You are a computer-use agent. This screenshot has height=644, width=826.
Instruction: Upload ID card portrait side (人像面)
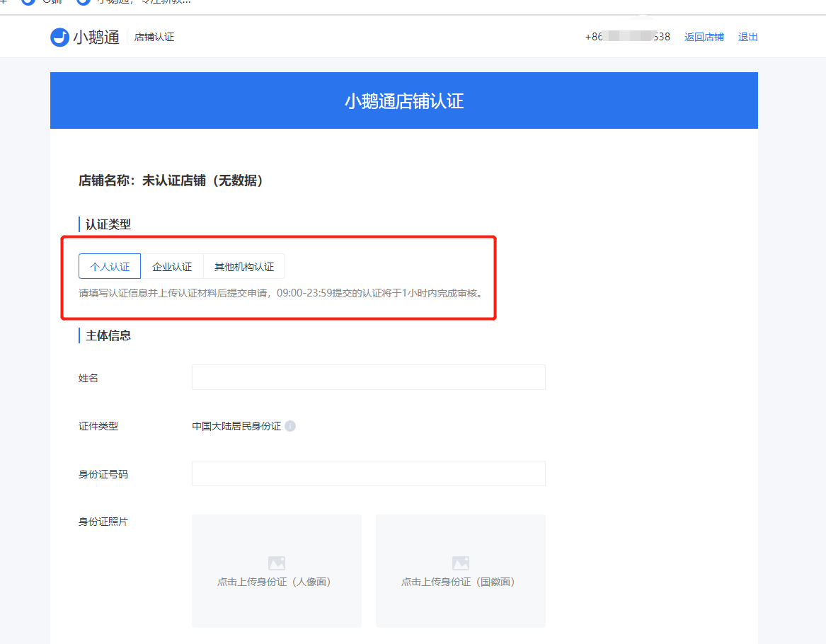[277, 571]
